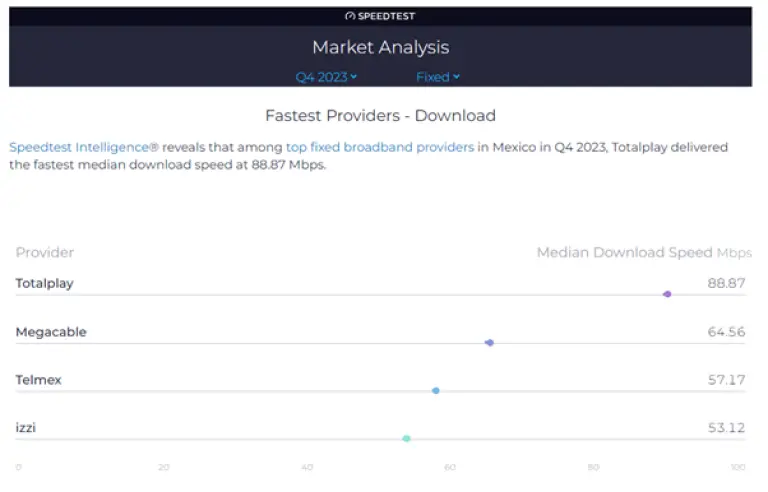Click the izzi teal data point
768x492 pixels.
click(x=406, y=438)
